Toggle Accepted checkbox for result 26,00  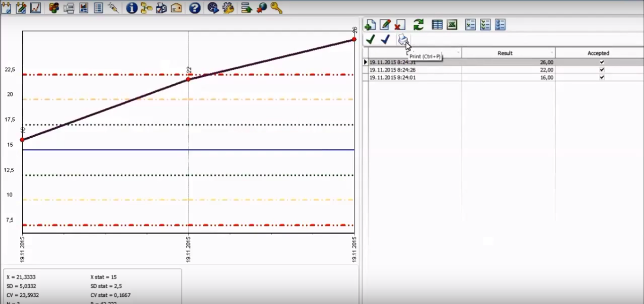[x=602, y=62]
